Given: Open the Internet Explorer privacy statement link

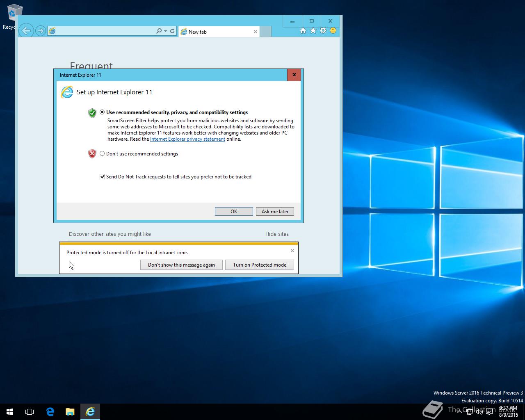Looking at the screenshot, I should (x=187, y=139).
